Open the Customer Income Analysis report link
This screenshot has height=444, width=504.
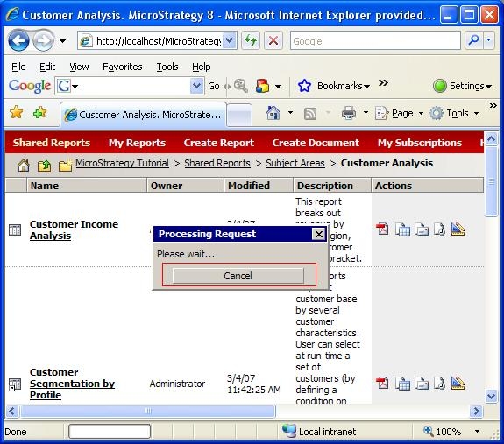pos(74,229)
